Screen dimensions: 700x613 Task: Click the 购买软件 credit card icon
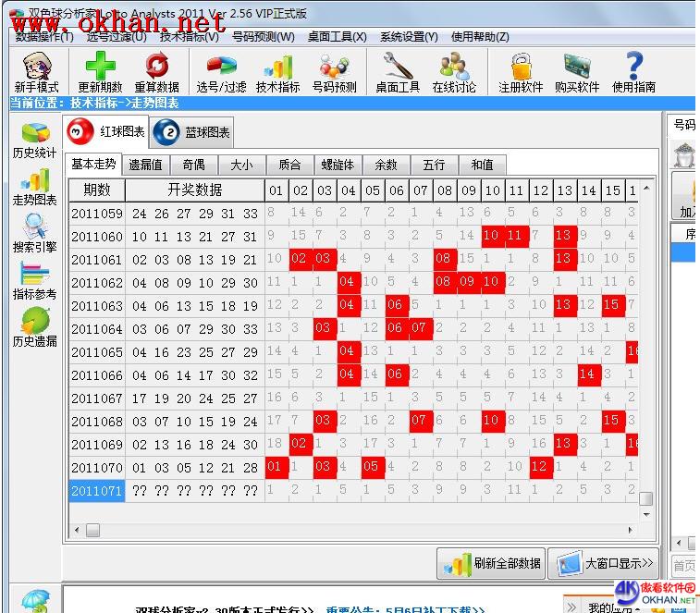(577, 71)
